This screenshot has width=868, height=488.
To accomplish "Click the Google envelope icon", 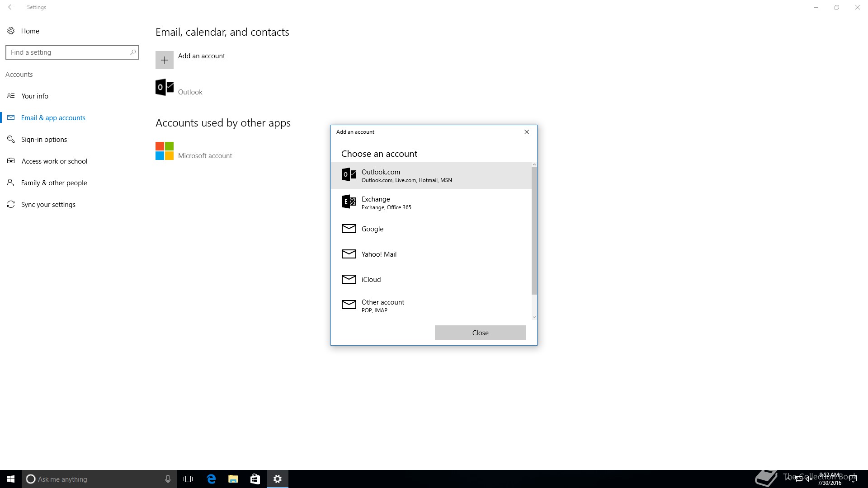I will coord(349,229).
